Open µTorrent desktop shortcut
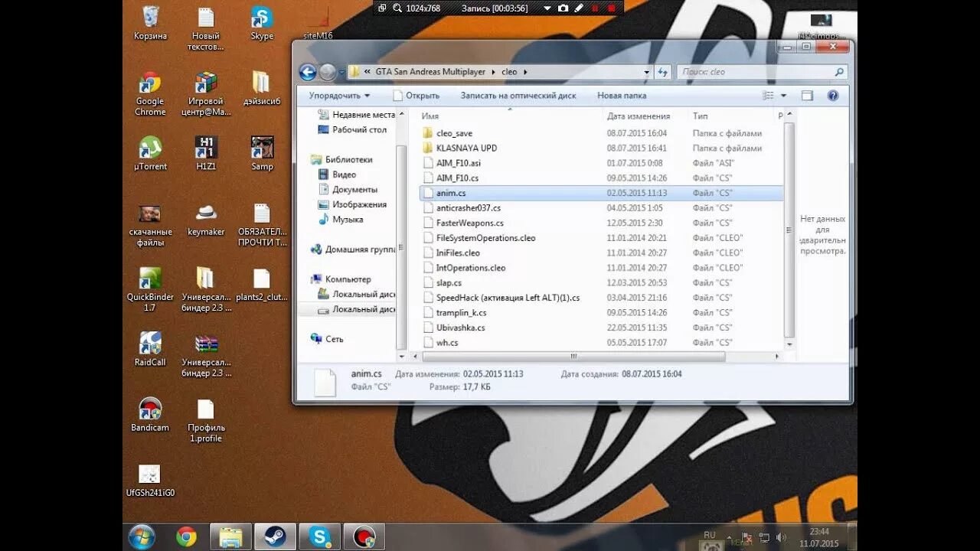Screen dimensions: 980x551 [x=150, y=154]
